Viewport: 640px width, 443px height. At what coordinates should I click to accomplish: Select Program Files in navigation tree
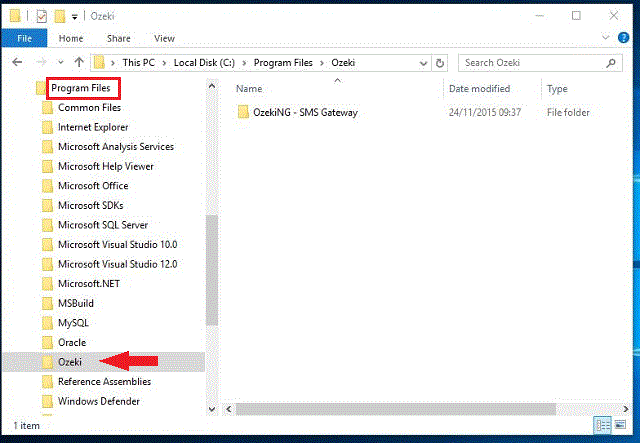click(81, 88)
